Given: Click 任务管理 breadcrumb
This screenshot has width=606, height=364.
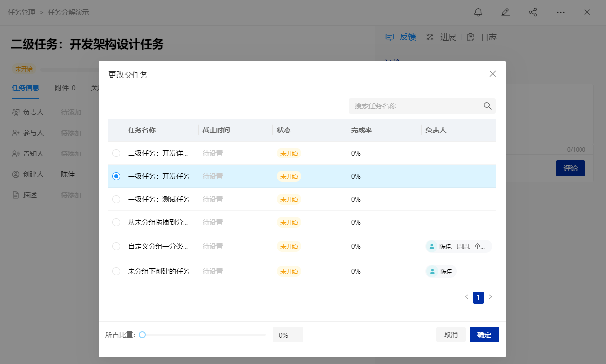Looking at the screenshot, I should (22, 12).
